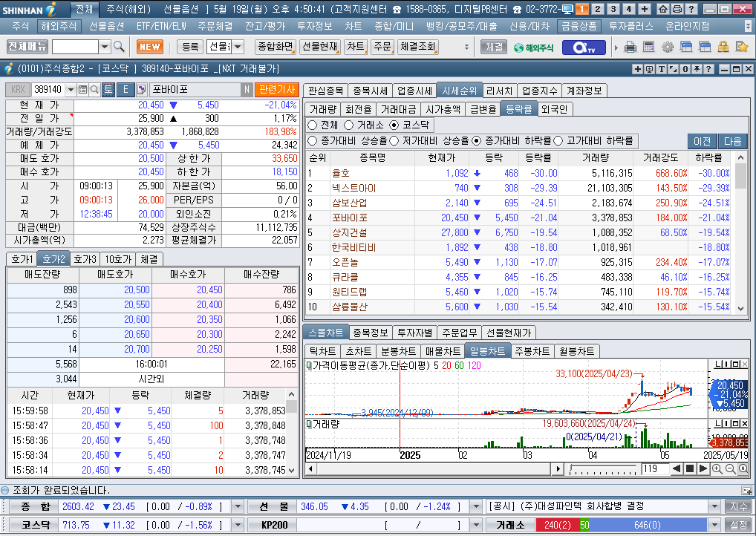
Task: Click the printer icon in top toolbar
Action: point(630,48)
